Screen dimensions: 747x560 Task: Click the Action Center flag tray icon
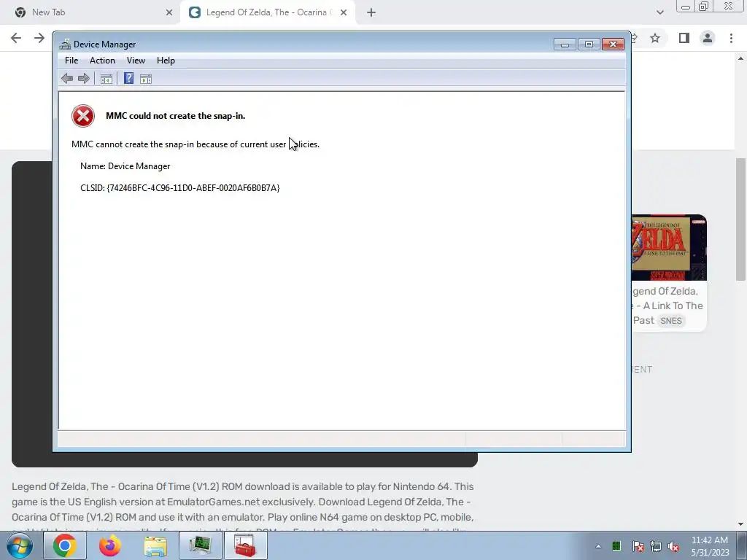(x=638, y=546)
